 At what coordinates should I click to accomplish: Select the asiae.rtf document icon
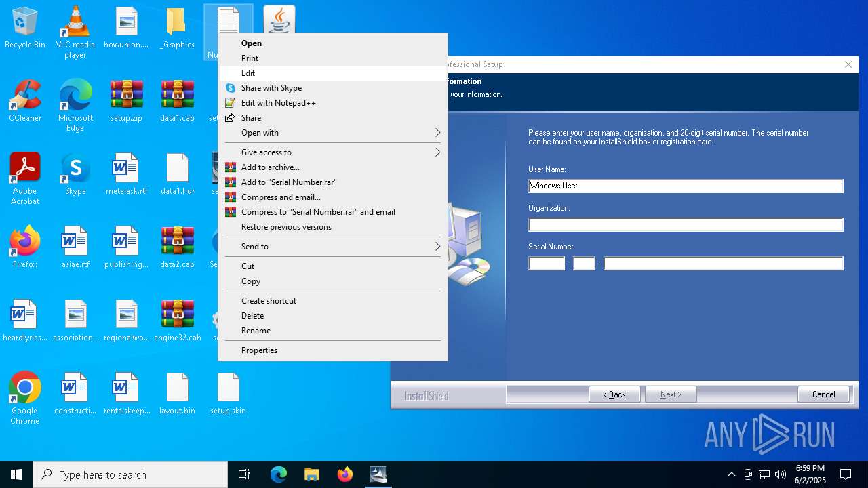click(75, 247)
